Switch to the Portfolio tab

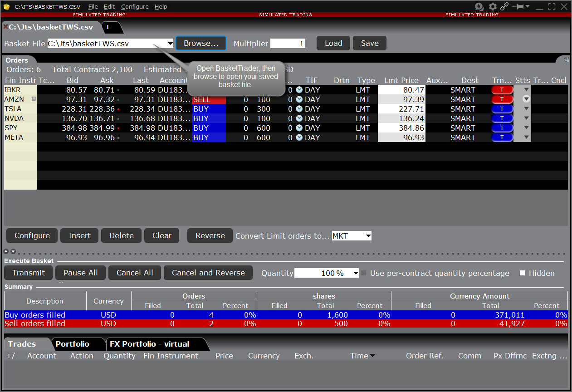tap(73, 344)
